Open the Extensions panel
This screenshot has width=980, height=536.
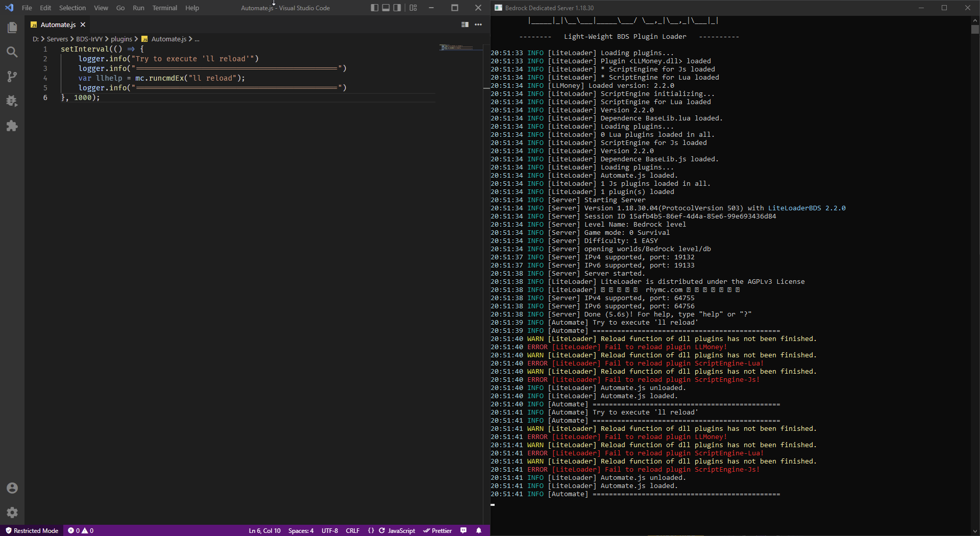click(12, 126)
